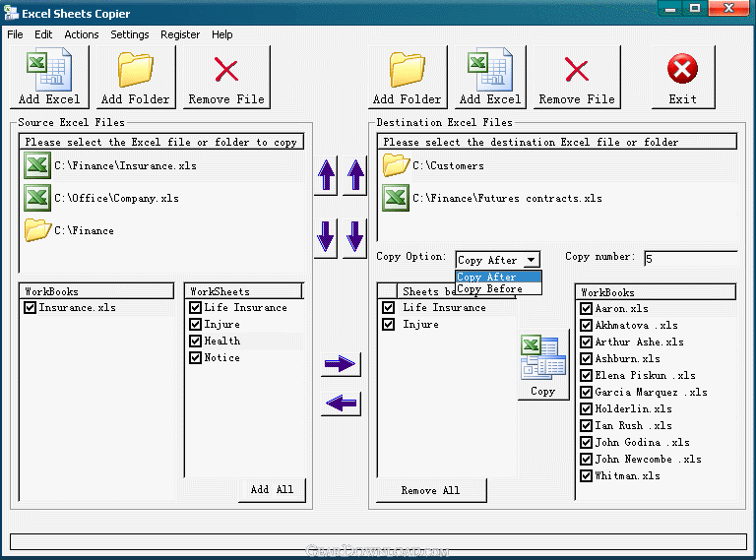756x560 pixels.
Task: Click the right arrow to add sheets
Action: pyautogui.click(x=341, y=364)
